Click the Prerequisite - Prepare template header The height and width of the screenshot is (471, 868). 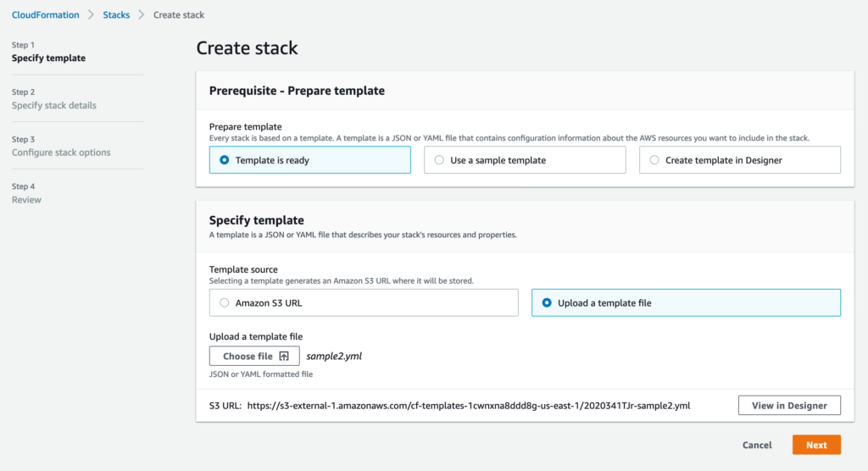click(x=297, y=91)
